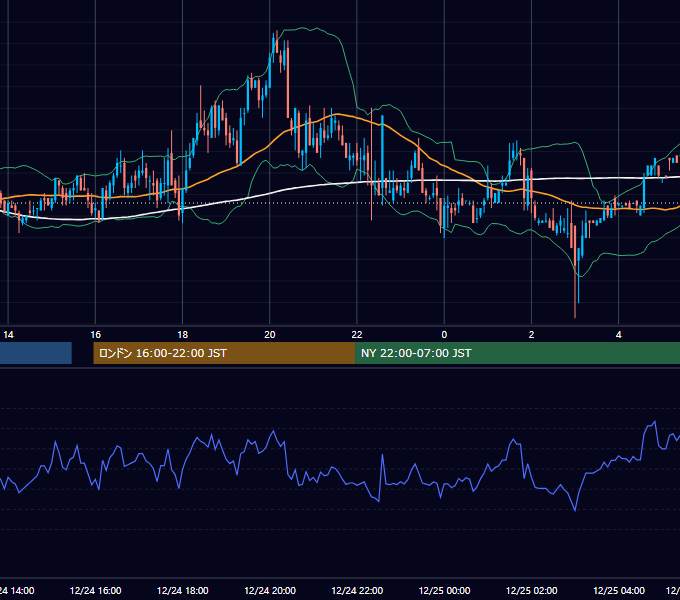680x600 pixels.
Task: Click the unlabeled blue session bar
Action: pyautogui.click(x=36, y=353)
